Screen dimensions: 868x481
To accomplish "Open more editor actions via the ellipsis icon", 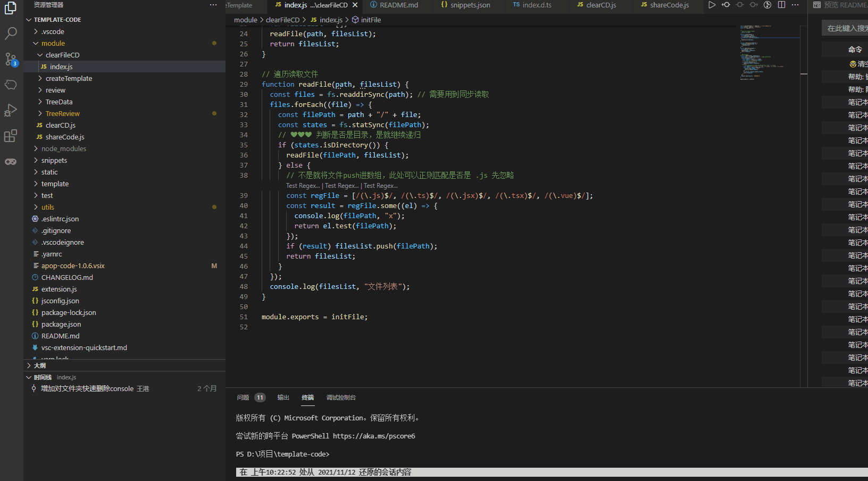I will tap(795, 6).
